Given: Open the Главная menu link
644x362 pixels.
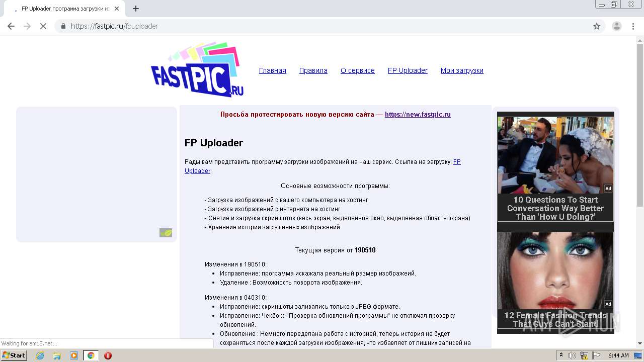Looking at the screenshot, I should [x=273, y=70].
